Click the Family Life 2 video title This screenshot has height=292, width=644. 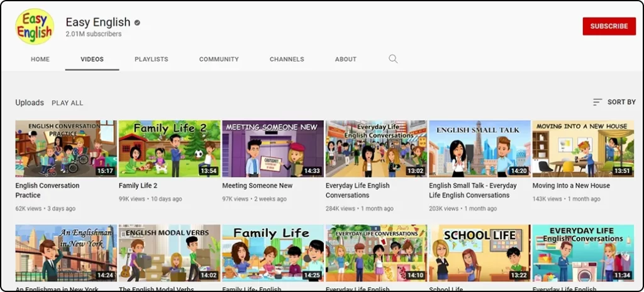pyautogui.click(x=138, y=186)
